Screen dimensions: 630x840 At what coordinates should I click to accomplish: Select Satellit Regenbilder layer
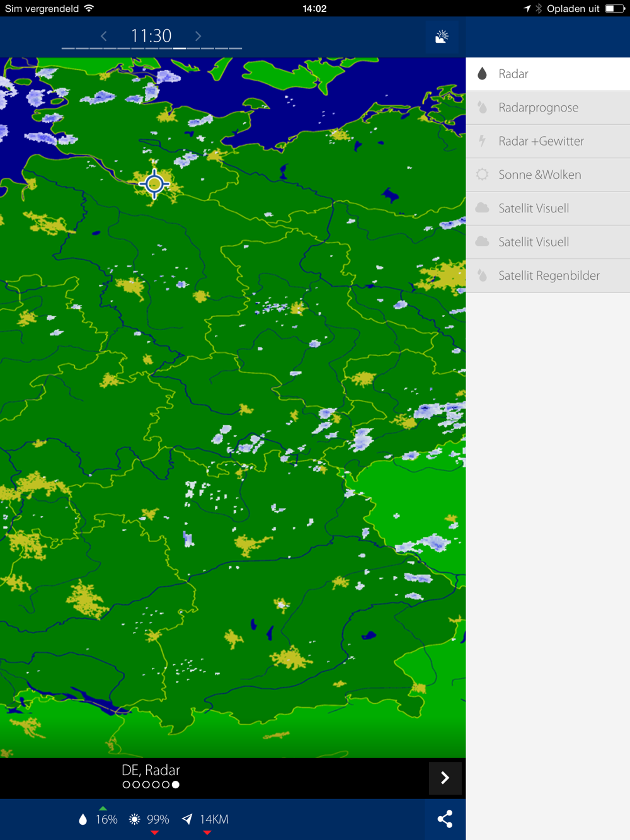point(548,275)
